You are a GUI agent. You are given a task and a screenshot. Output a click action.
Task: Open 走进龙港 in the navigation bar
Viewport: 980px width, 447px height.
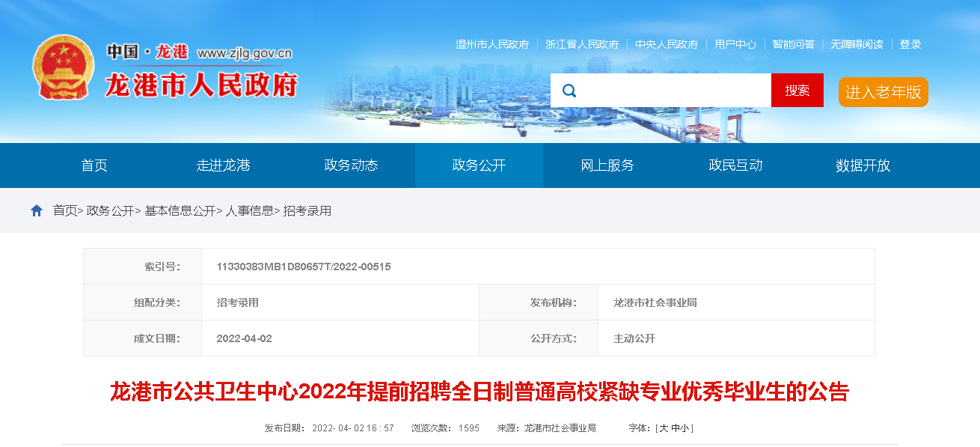click(223, 165)
